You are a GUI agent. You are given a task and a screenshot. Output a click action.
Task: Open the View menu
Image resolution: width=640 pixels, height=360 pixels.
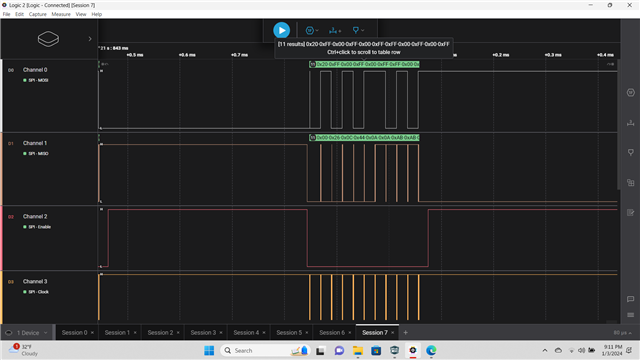point(81,14)
